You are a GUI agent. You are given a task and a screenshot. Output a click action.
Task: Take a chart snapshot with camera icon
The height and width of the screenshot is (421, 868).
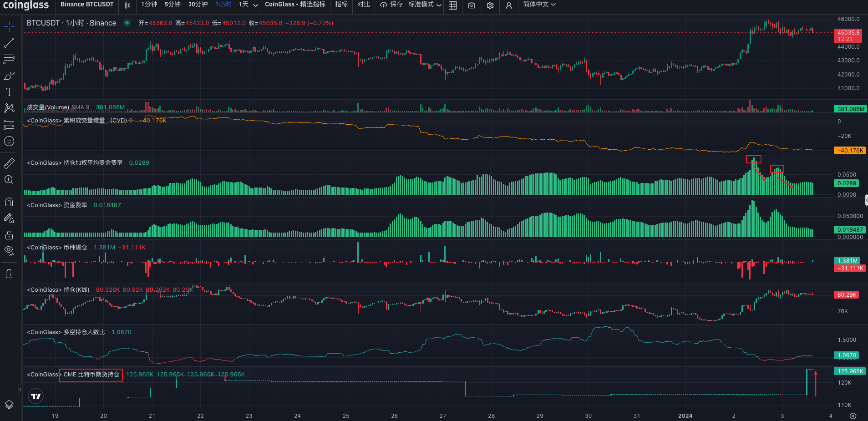(x=472, y=5)
